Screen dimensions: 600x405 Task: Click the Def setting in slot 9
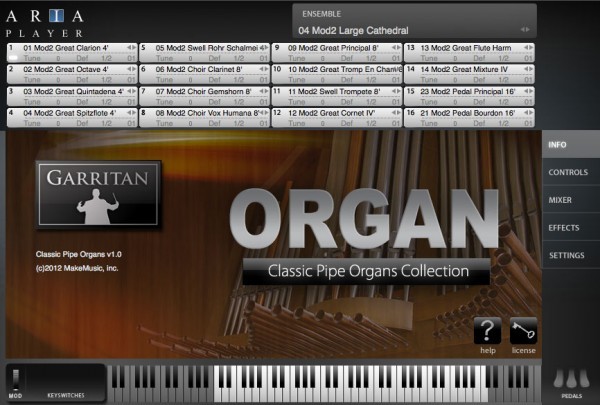click(347, 59)
